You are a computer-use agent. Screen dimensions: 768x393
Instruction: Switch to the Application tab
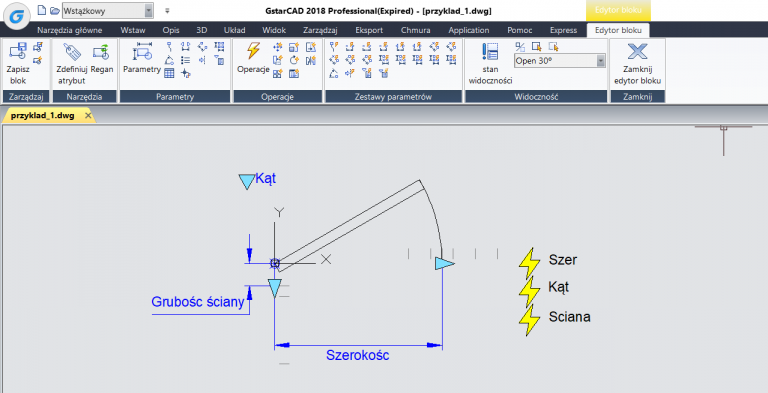469,30
